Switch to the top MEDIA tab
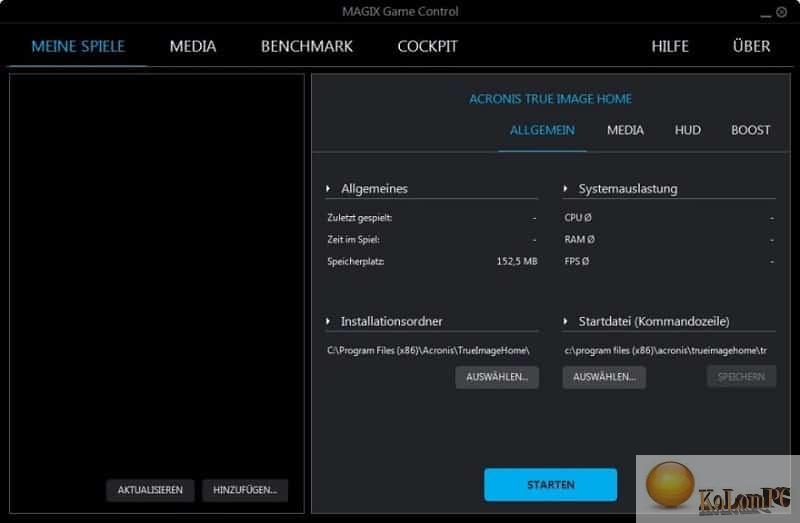This screenshot has height=523, width=800. (193, 46)
